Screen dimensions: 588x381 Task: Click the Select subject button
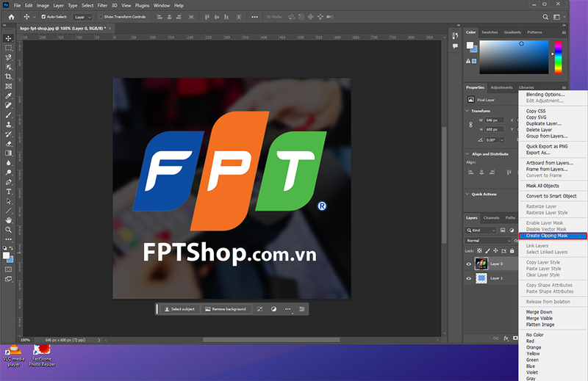[179, 309]
